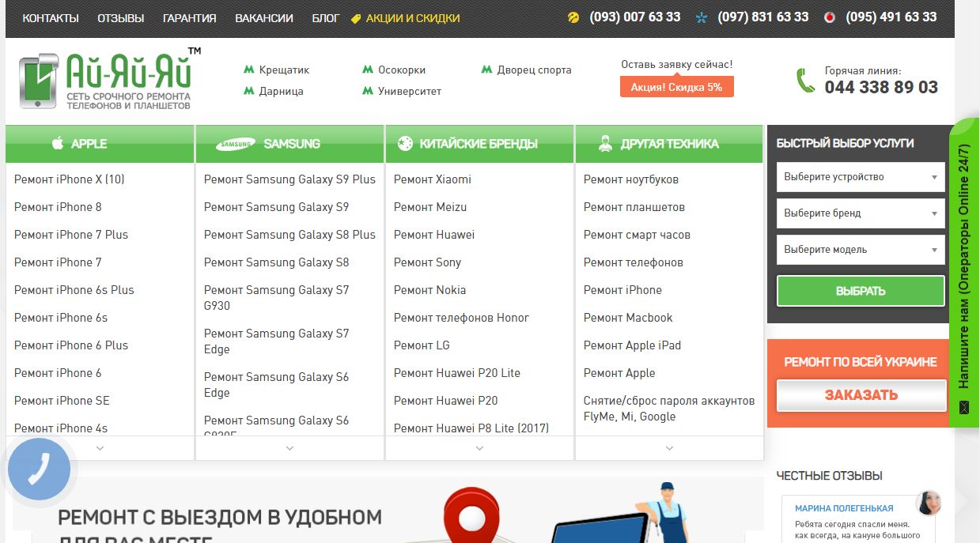Image resolution: width=980 pixels, height=543 pixels.
Task: Click the metro icon beside Дворец спорта
Action: click(486, 70)
